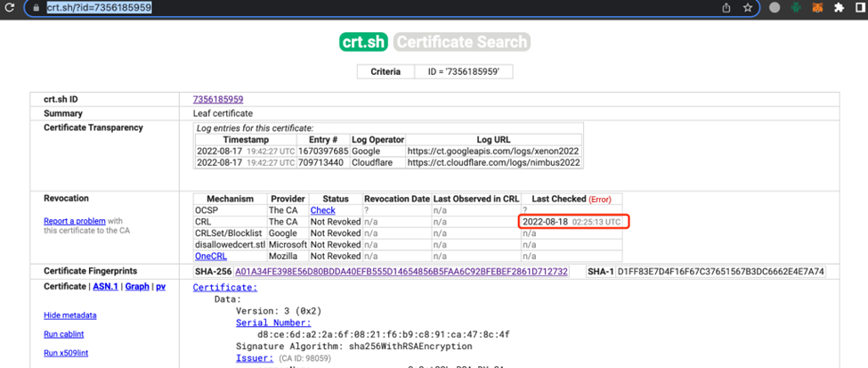Open the browser side panel icon
The image size is (868, 368).
[862, 8]
